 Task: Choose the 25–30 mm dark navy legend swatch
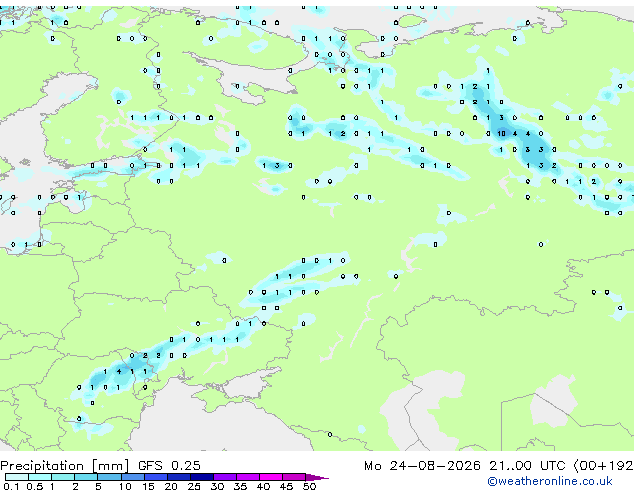(202, 477)
